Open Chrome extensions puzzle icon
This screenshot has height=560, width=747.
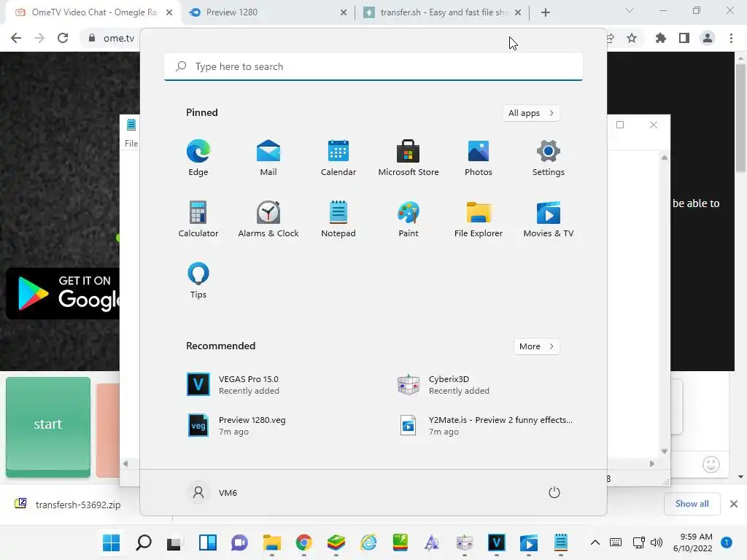(660, 38)
